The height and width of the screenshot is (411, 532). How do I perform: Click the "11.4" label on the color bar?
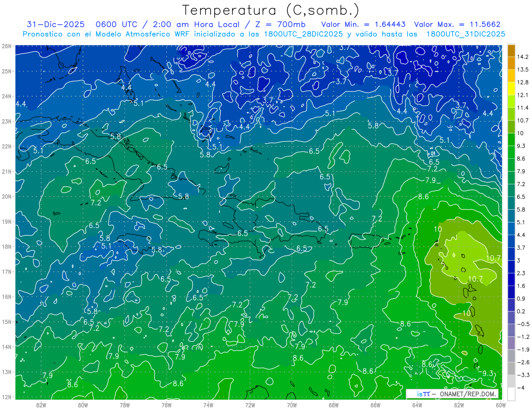pyautogui.click(x=523, y=108)
